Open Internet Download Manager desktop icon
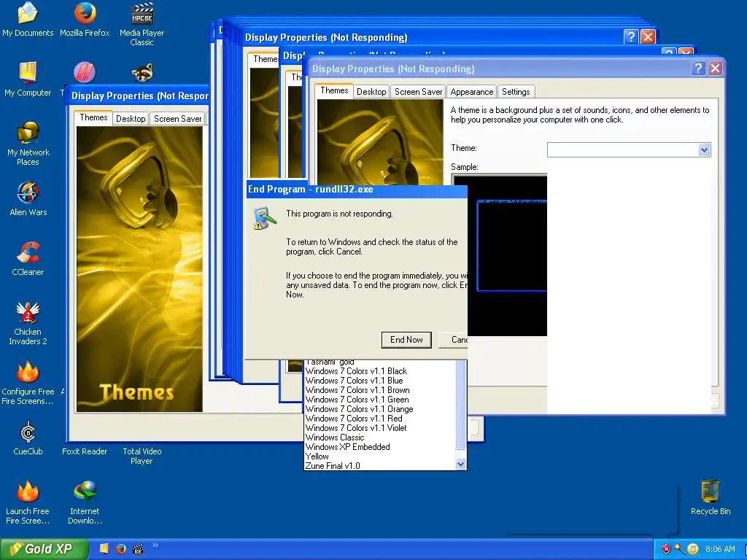The image size is (747, 560). tap(85, 503)
